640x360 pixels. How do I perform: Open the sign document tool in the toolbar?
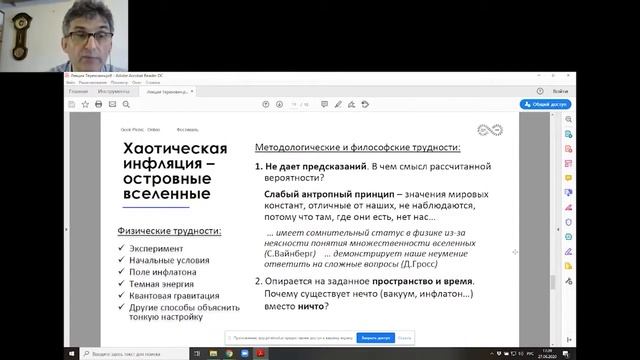coord(351,104)
